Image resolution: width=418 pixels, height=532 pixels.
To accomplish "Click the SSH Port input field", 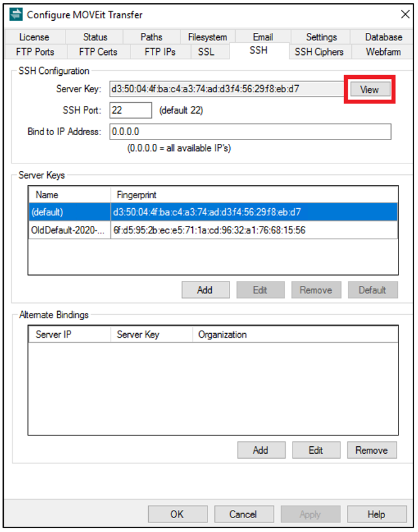I will point(131,110).
